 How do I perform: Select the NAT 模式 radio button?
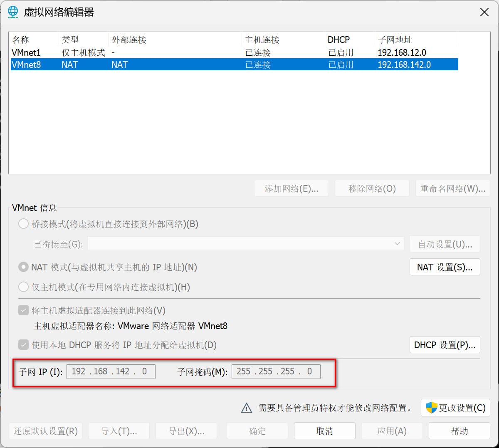tap(23, 267)
